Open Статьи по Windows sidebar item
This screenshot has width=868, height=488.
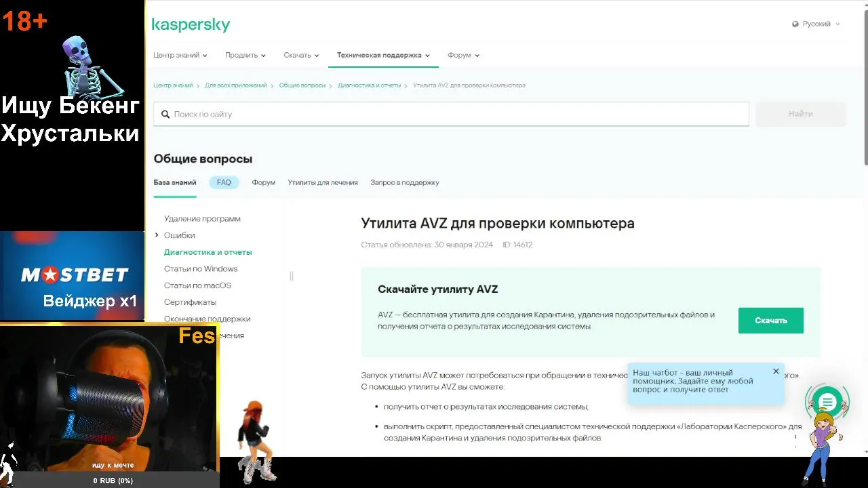pyautogui.click(x=201, y=269)
